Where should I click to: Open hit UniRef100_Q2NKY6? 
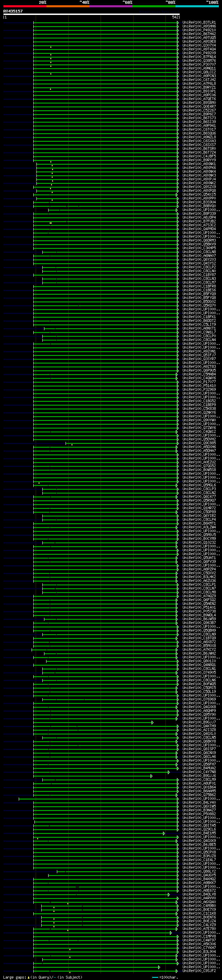pos(199,412)
